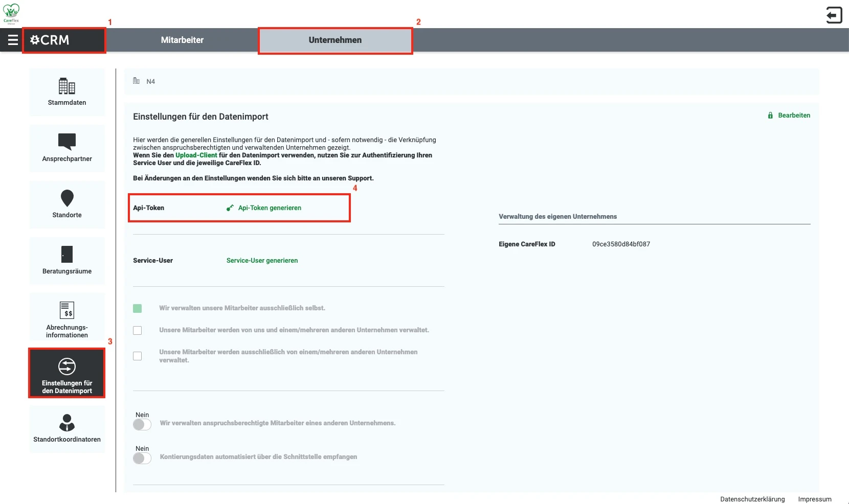The height and width of the screenshot is (504, 849).
Task: Select the Ansprechpartner chat icon
Action: [x=66, y=142]
